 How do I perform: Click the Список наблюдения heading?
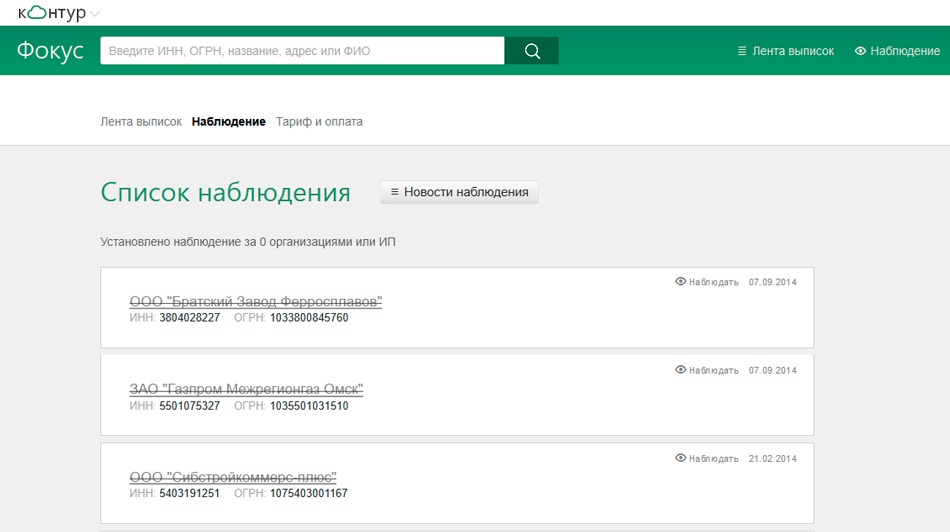click(x=225, y=193)
